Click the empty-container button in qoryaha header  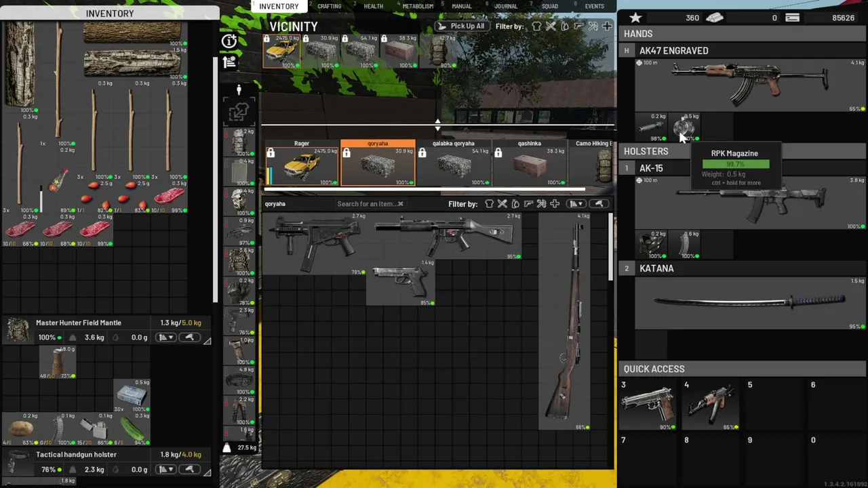(x=599, y=204)
